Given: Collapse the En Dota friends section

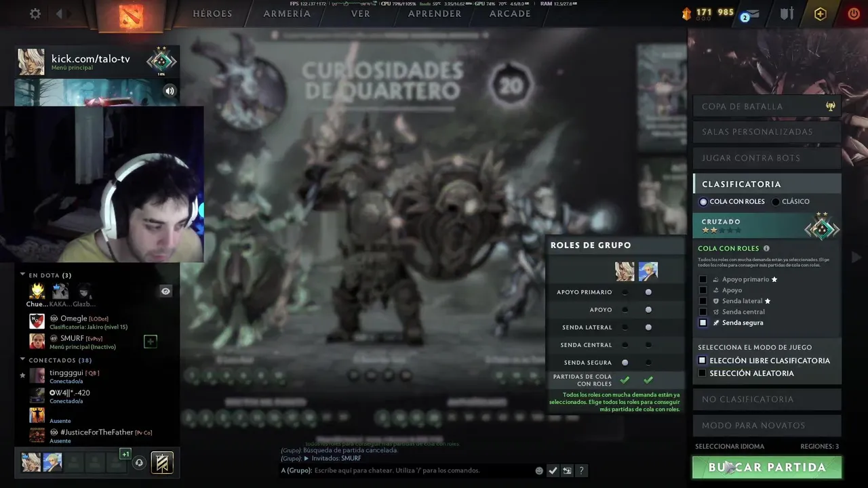Looking at the screenshot, I should (x=22, y=275).
